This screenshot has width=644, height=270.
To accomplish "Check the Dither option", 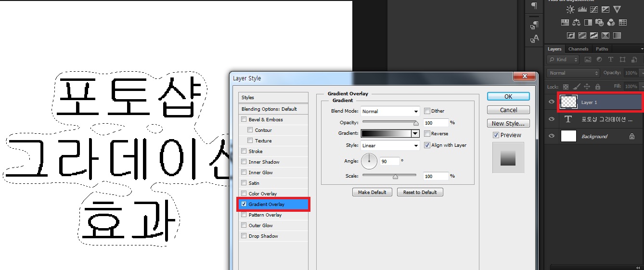I will (x=427, y=111).
